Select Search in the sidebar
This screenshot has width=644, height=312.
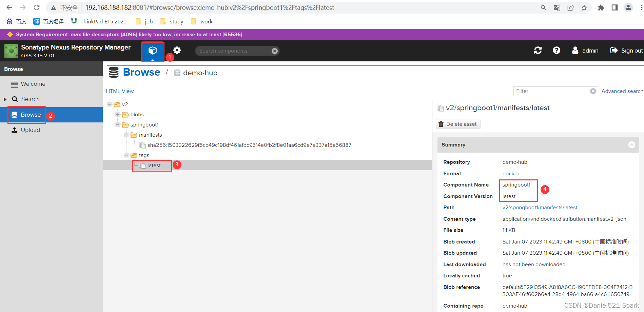tap(51, 99)
